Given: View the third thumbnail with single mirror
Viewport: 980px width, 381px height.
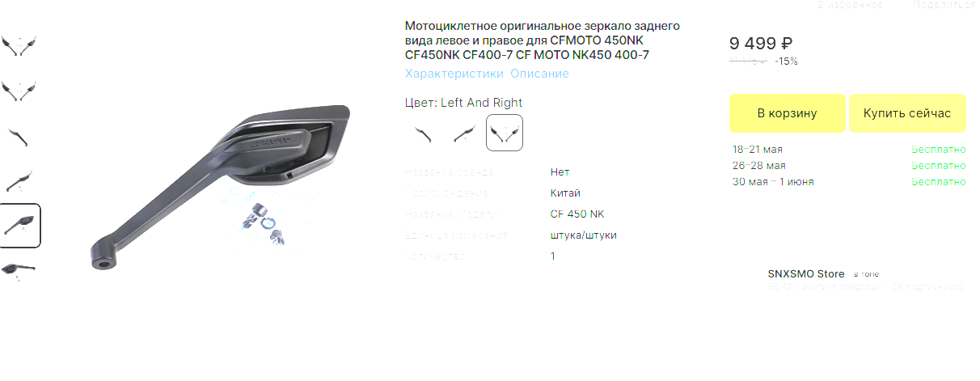Looking at the screenshot, I should coord(19,136).
